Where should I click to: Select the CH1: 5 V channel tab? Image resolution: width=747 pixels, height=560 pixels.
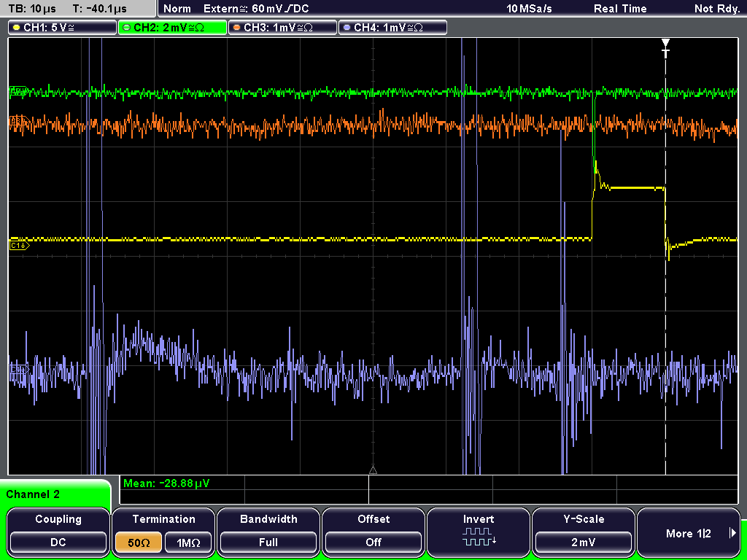pyautogui.click(x=63, y=28)
